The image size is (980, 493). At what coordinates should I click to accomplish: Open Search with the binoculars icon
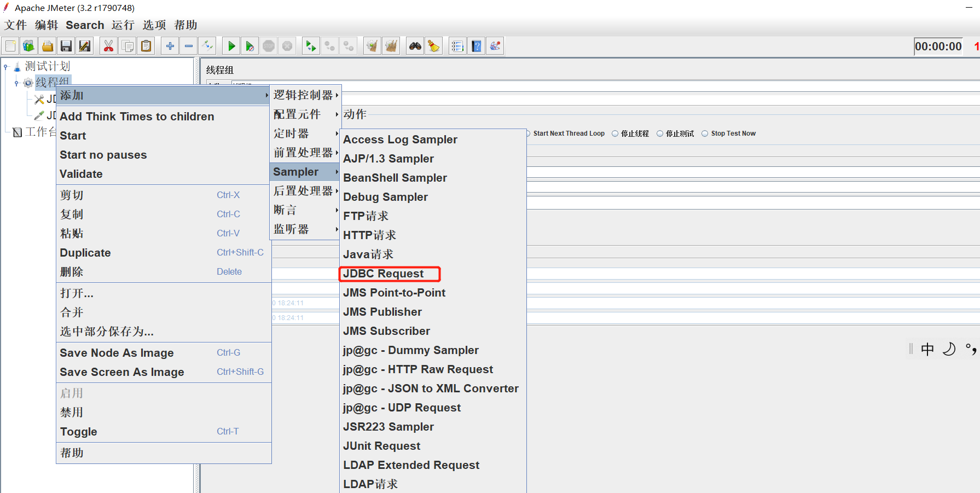point(415,46)
